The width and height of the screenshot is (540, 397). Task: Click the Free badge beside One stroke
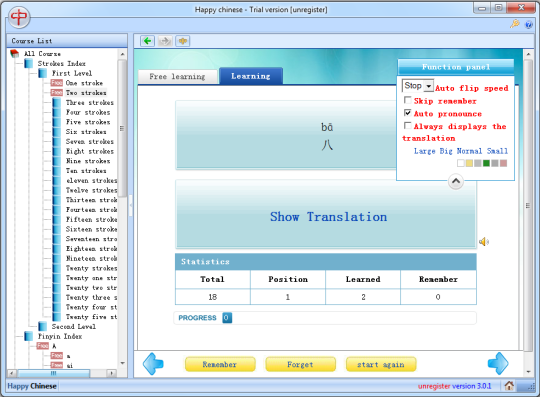point(56,83)
